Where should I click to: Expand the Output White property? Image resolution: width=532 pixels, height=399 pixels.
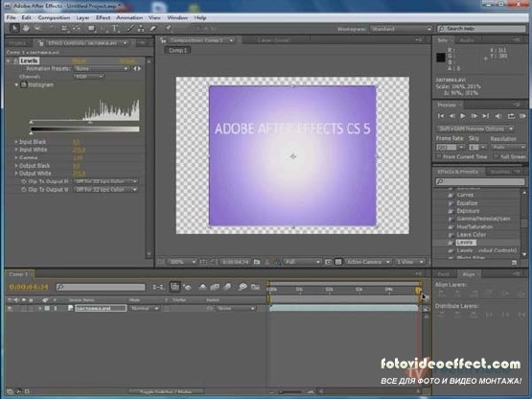tap(16, 174)
